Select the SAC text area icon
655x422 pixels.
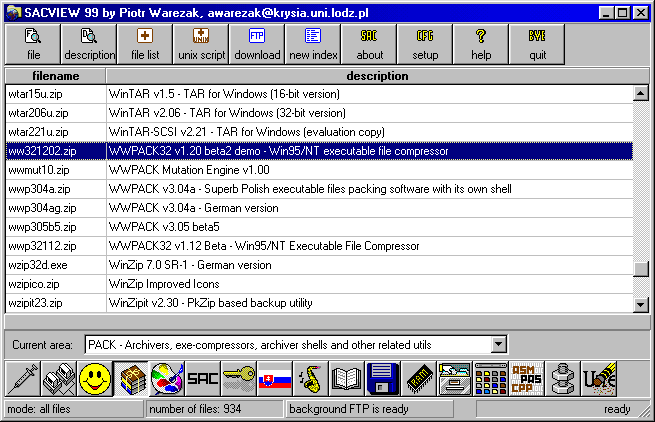click(x=203, y=379)
